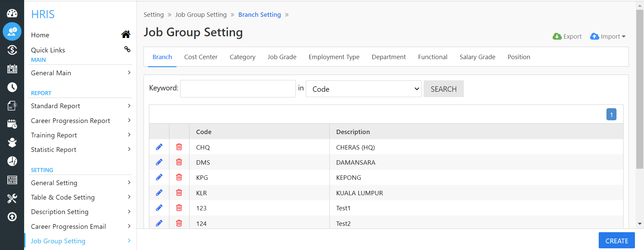Switch to the Job Grade tab

(282, 57)
